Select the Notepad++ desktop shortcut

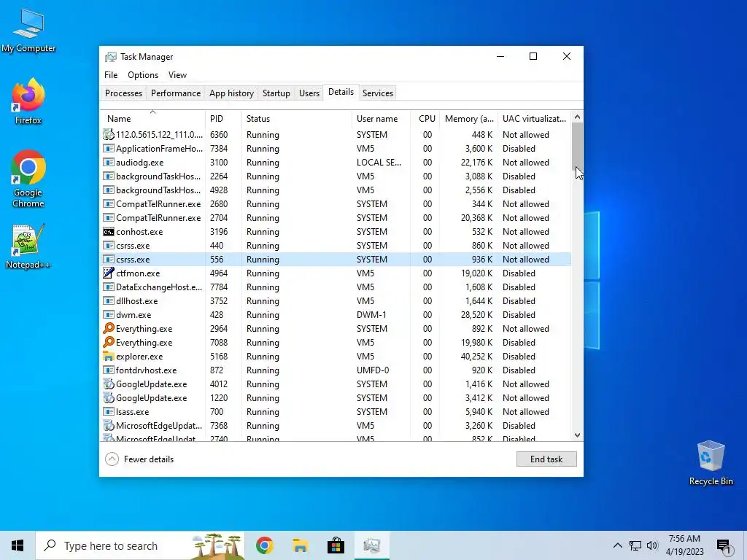pos(28,246)
